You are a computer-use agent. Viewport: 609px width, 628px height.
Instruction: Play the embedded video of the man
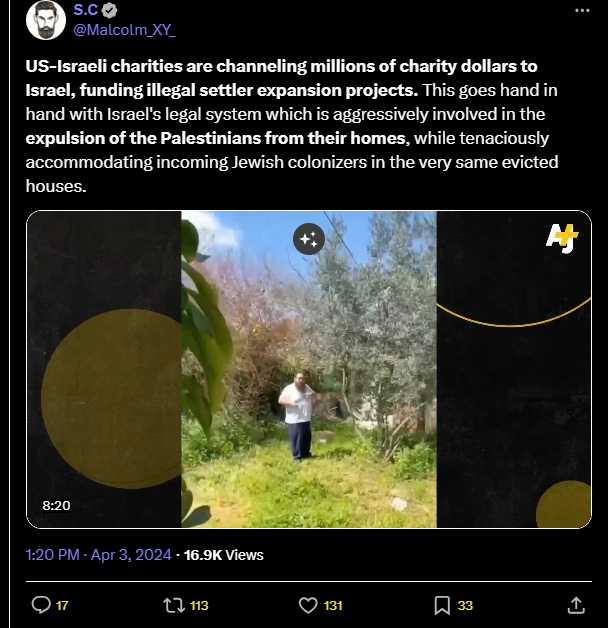(309, 369)
